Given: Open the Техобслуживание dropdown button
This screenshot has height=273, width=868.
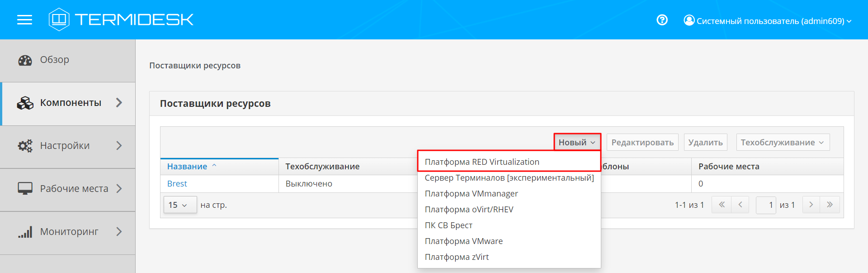Looking at the screenshot, I should tap(783, 142).
